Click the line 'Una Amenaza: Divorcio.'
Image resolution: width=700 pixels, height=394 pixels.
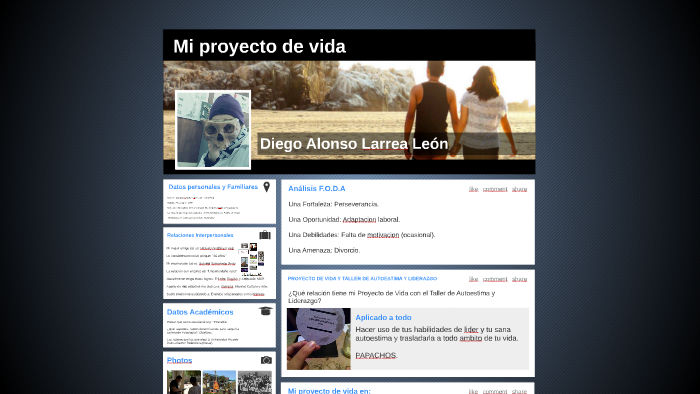(x=324, y=250)
